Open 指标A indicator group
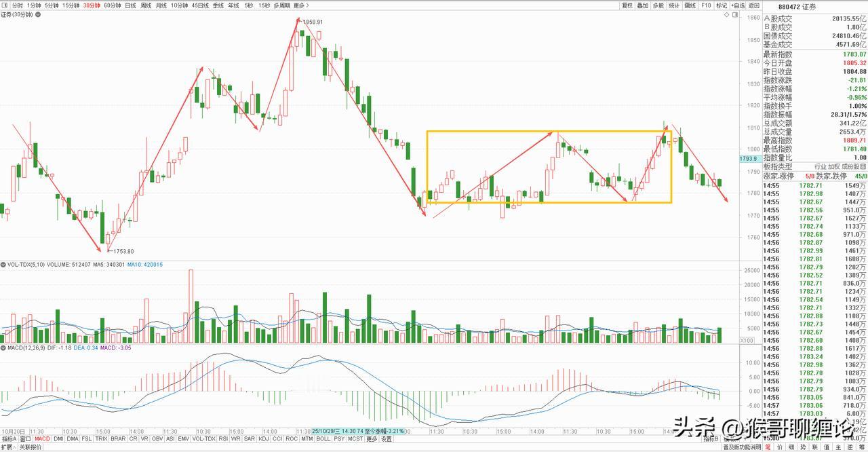 (x=9, y=439)
